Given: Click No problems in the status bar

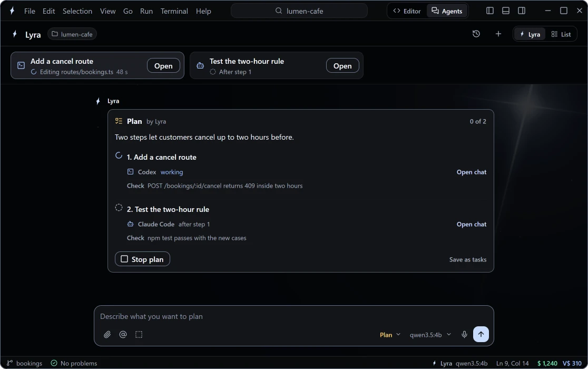Looking at the screenshot, I should [x=74, y=363].
